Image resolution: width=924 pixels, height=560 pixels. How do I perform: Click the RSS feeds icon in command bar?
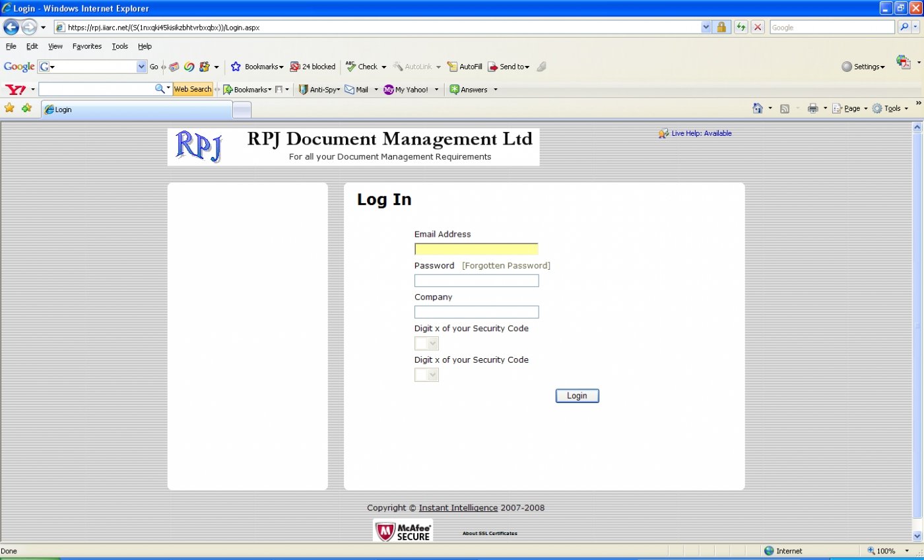785,108
